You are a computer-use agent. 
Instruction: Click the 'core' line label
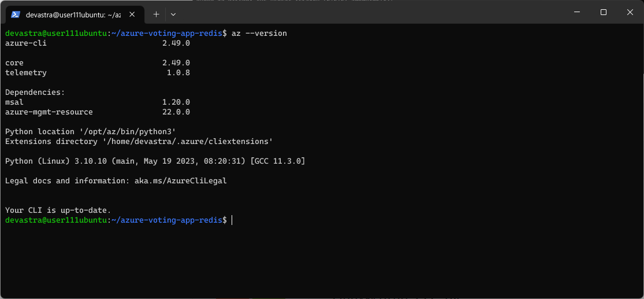pos(14,63)
